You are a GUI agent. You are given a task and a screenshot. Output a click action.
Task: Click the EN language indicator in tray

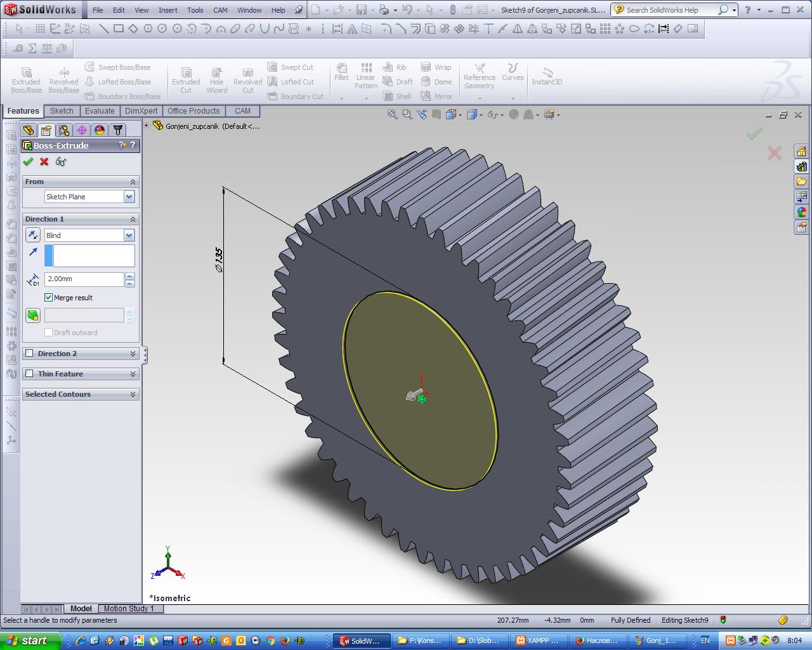[705, 640]
